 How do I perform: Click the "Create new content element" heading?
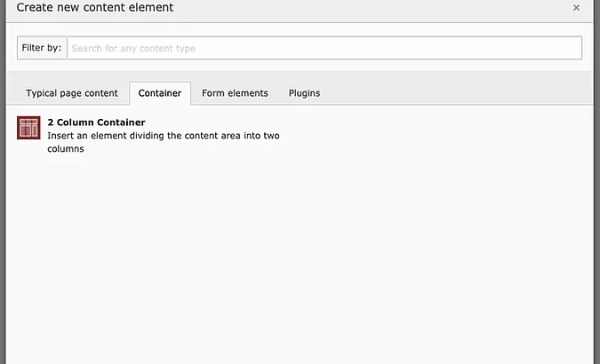click(x=95, y=8)
